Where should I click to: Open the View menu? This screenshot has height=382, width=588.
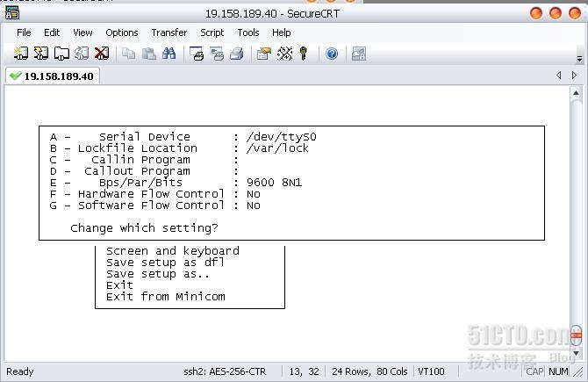[82, 32]
